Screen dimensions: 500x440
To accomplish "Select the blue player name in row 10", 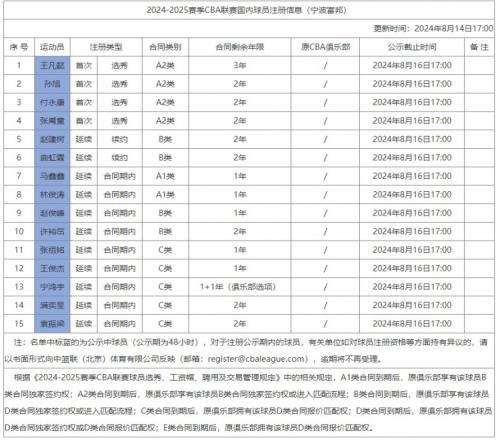I will click(52, 231).
